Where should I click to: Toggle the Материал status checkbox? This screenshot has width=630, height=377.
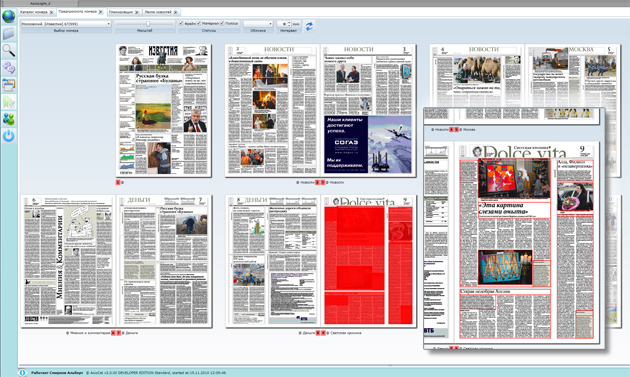[x=199, y=23]
